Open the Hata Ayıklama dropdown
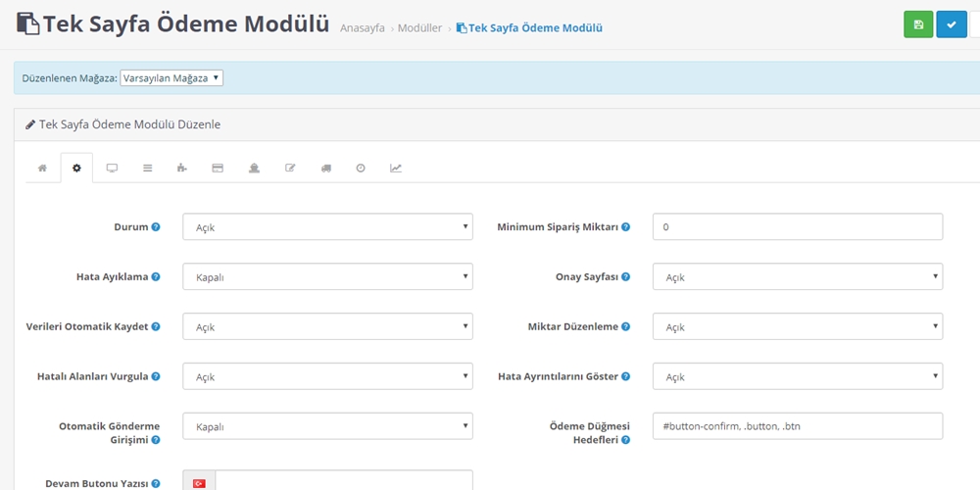Viewport: 980px width, 490px height. [327, 277]
